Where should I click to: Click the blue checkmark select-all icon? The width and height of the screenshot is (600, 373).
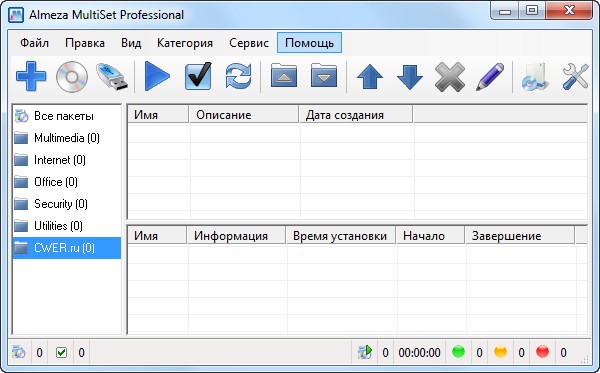pyautogui.click(x=198, y=76)
